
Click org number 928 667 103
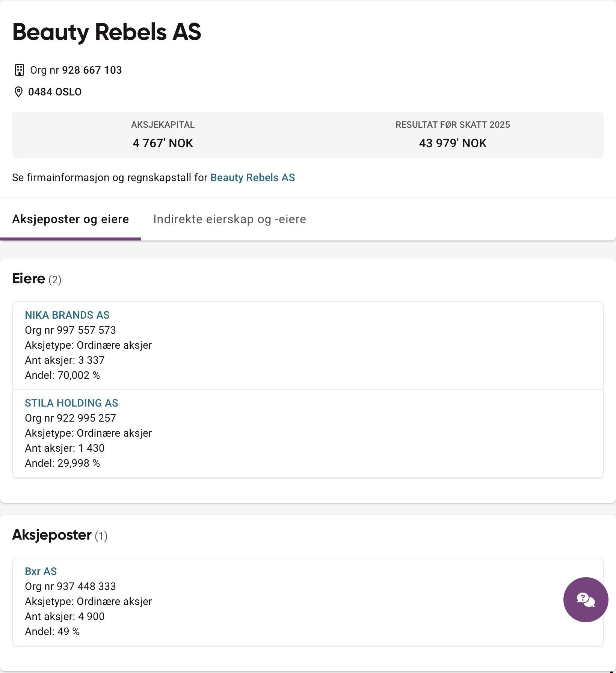[x=92, y=70]
